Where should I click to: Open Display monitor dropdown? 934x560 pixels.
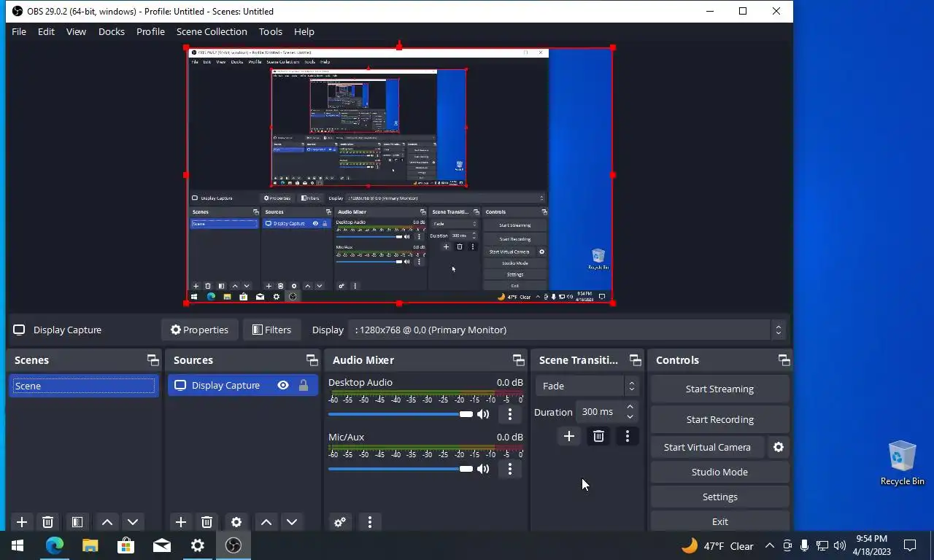pos(568,330)
